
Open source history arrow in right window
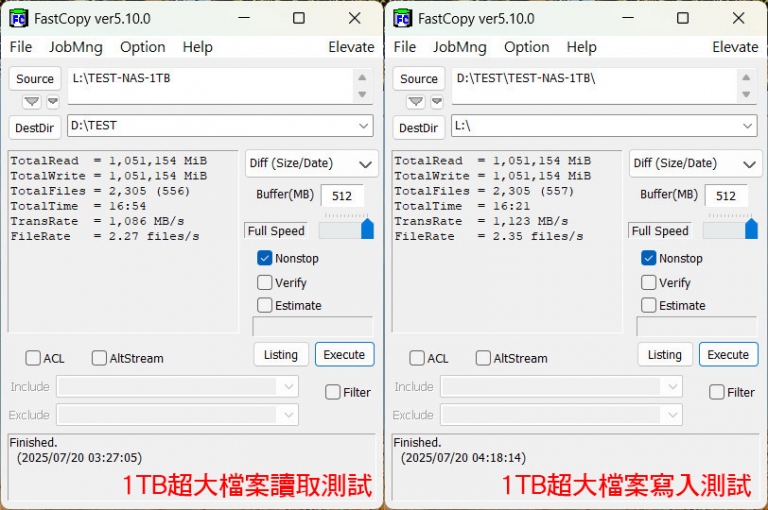416,101
